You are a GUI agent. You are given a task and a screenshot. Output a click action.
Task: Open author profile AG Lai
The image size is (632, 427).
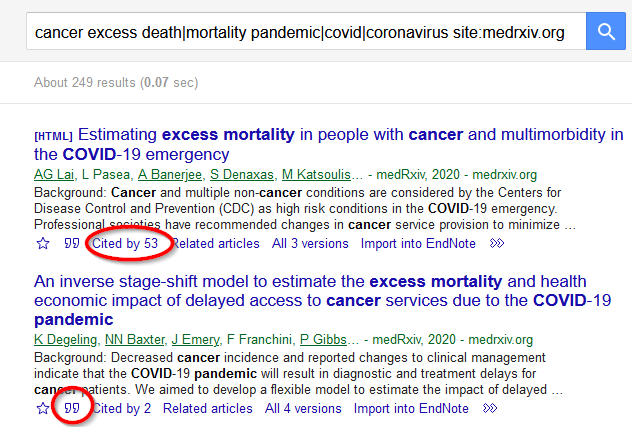point(54,175)
